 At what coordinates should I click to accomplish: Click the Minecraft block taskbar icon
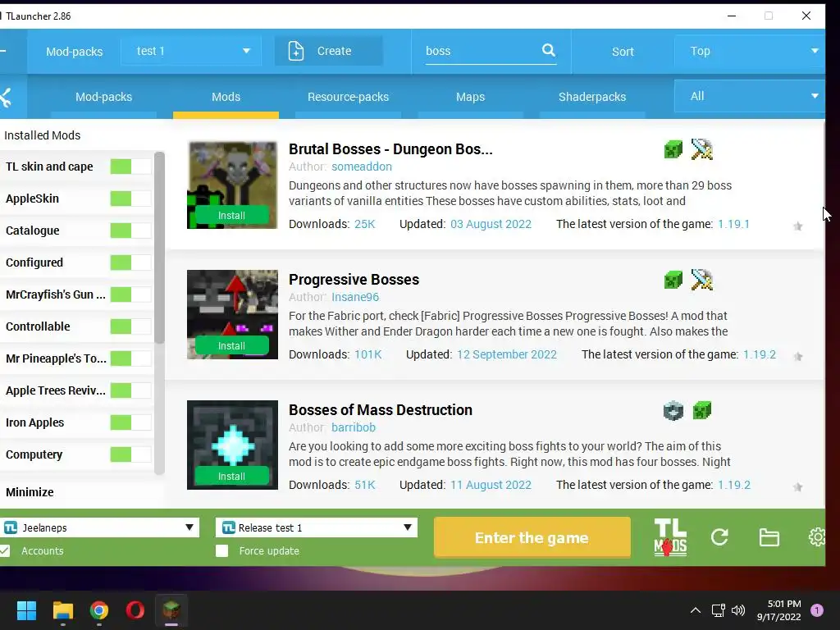coord(171,610)
